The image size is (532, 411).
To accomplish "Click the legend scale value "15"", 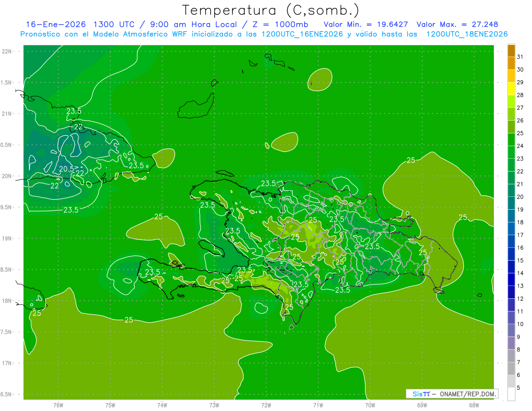I will 520,260.
